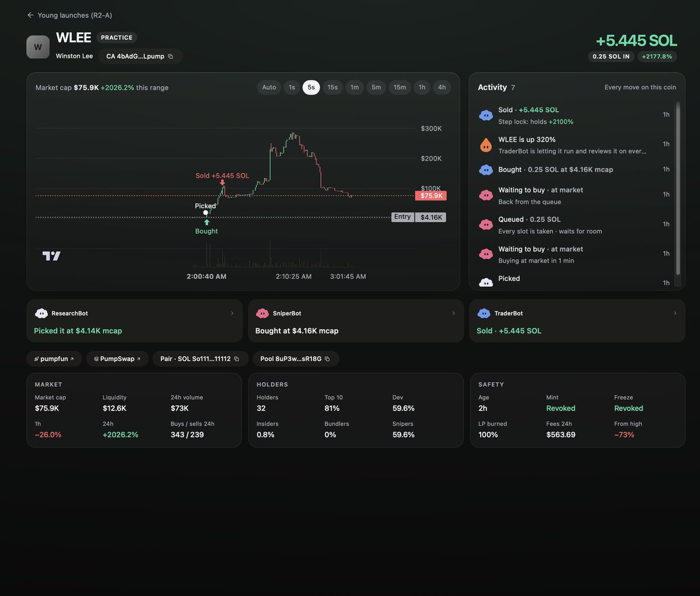Click the Entry $4.16K price label

pyautogui.click(x=419, y=217)
